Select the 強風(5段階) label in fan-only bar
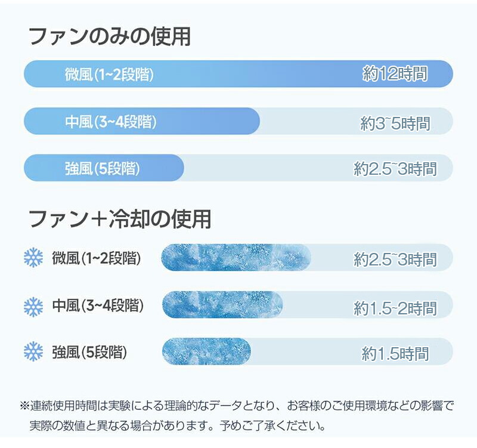 point(103,169)
